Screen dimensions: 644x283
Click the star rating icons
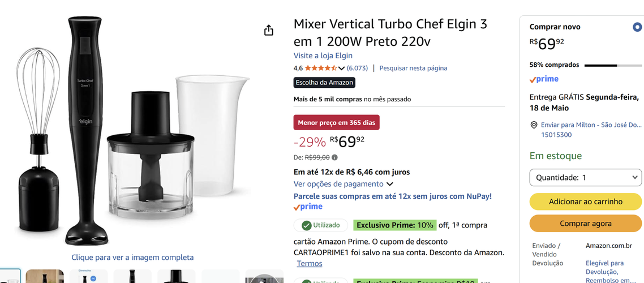[x=321, y=68]
